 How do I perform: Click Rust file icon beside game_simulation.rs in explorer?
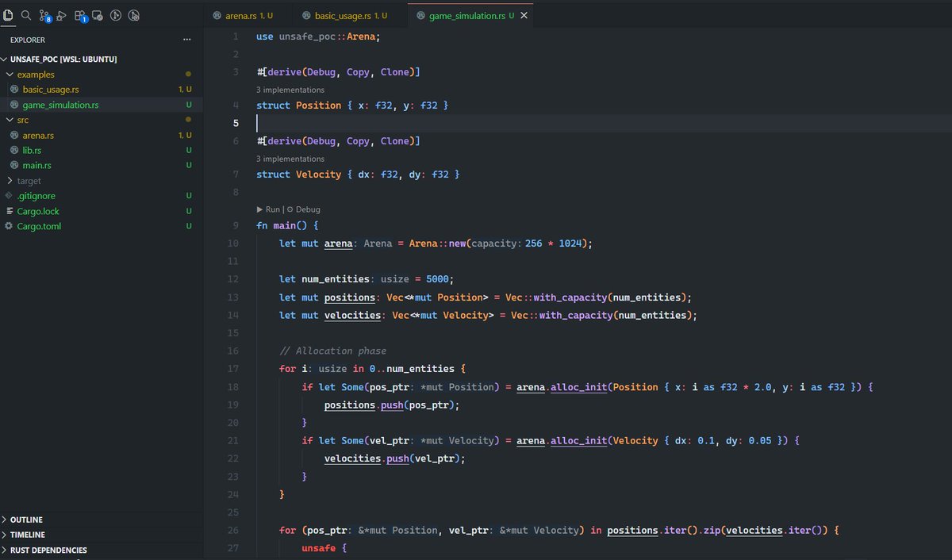tap(14, 105)
